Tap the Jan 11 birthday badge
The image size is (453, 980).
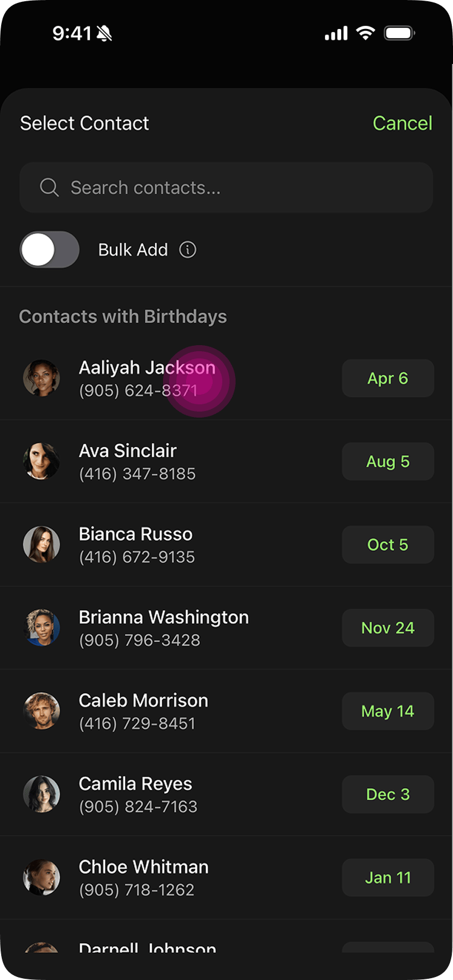[x=388, y=878]
